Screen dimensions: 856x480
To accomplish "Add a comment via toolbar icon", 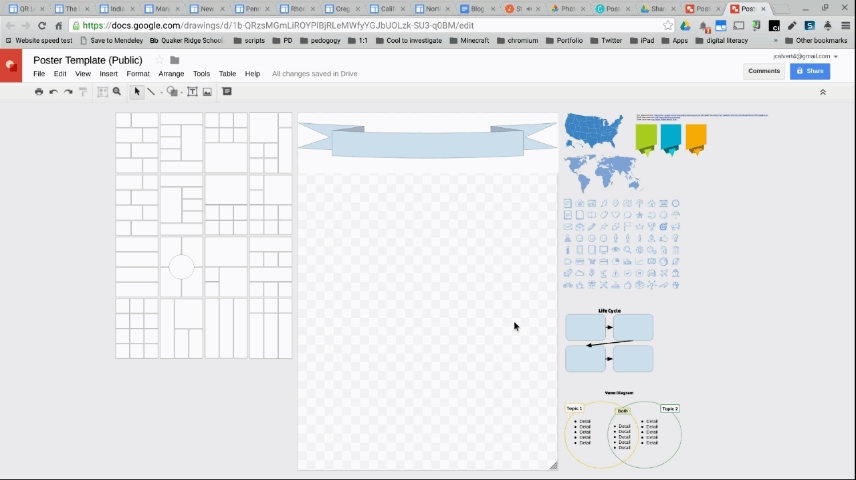I will coord(227,92).
